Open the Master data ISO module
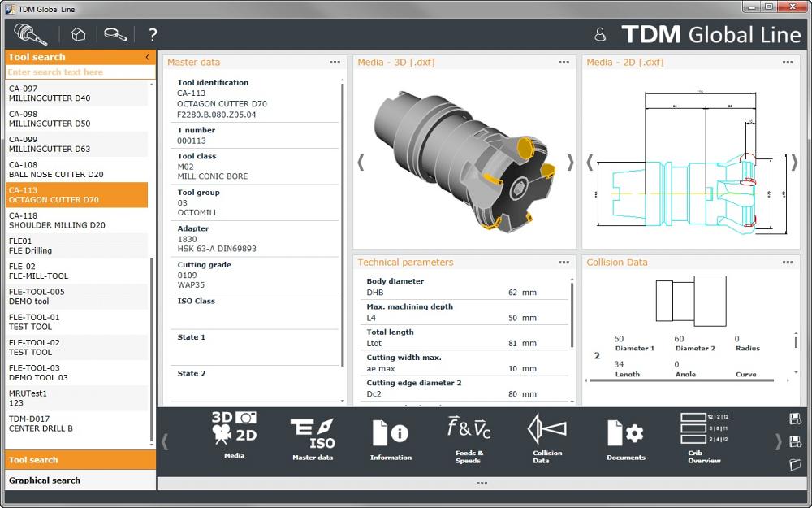Screen dimensions: 812x508 [313, 439]
